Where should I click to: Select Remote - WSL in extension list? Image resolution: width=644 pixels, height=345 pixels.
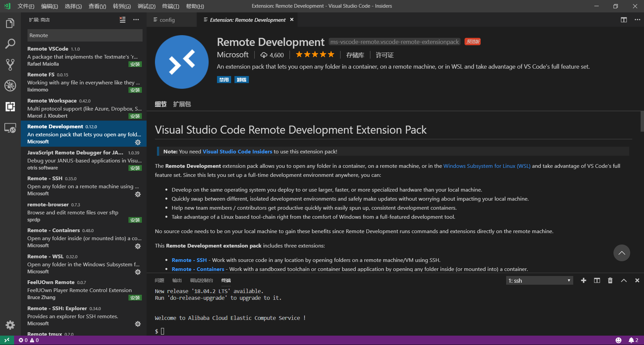[84, 264]
